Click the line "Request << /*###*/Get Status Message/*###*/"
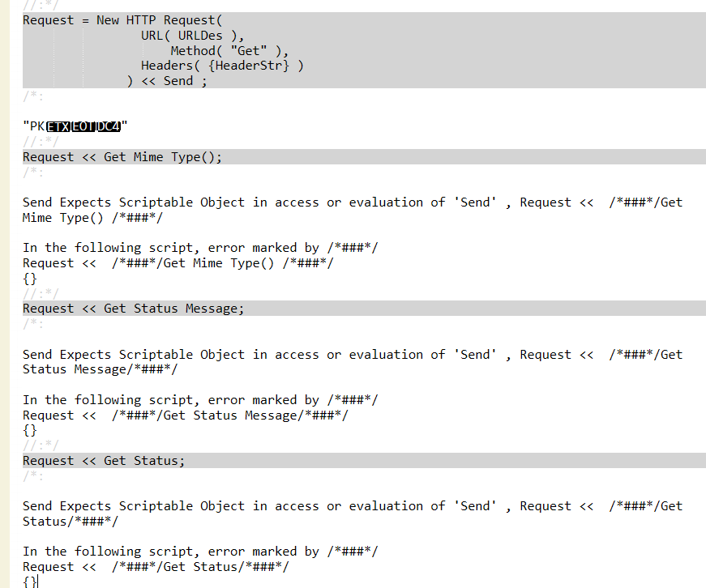 click(x=185, y=415)
